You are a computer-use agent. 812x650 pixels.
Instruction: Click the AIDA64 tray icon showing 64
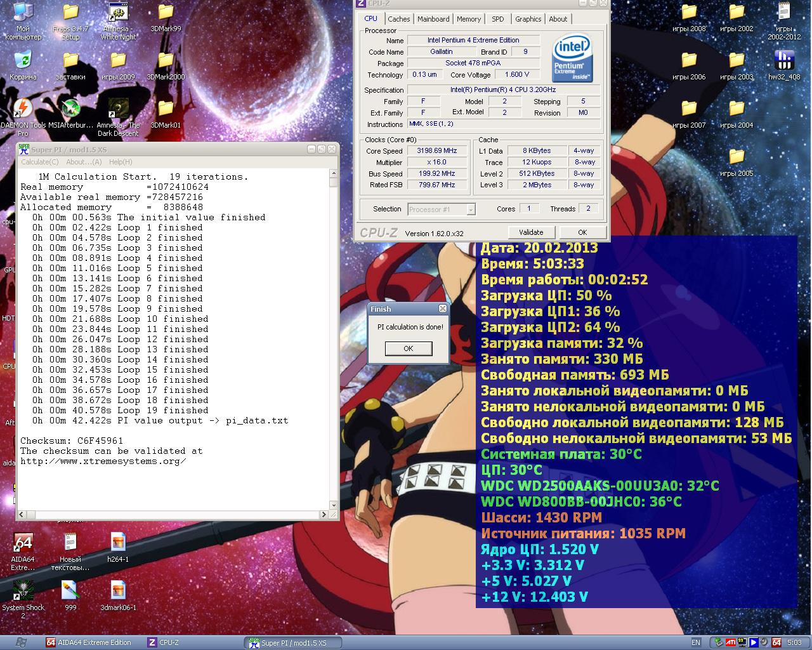pyautogui.click(x=776, y=642)
